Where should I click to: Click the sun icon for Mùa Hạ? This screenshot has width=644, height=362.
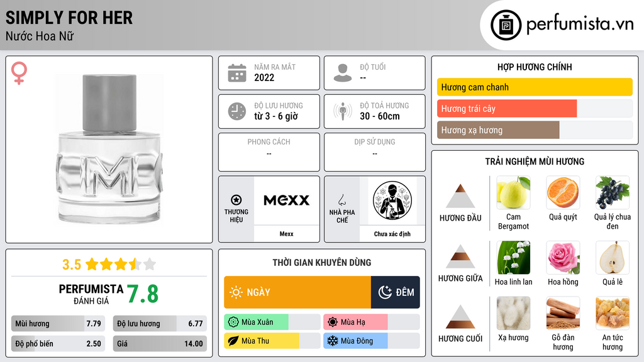click(333, 322)
